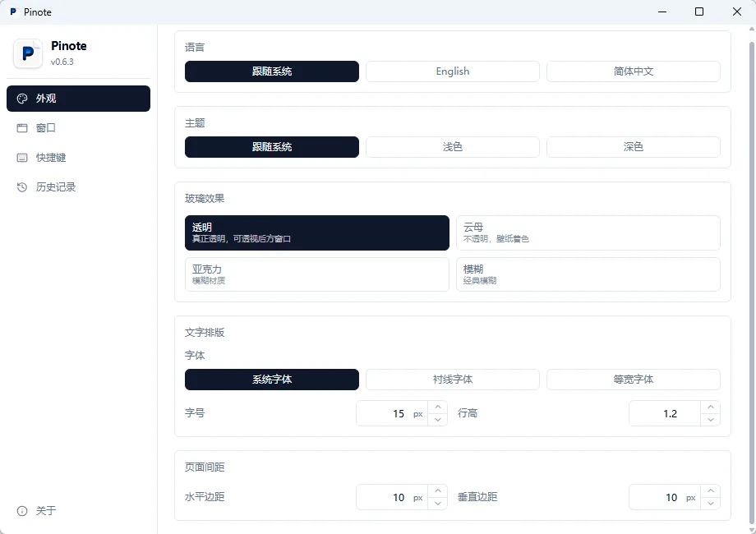
Task: Pick the 亚克力 glass effect
Action: pos(317,274)
